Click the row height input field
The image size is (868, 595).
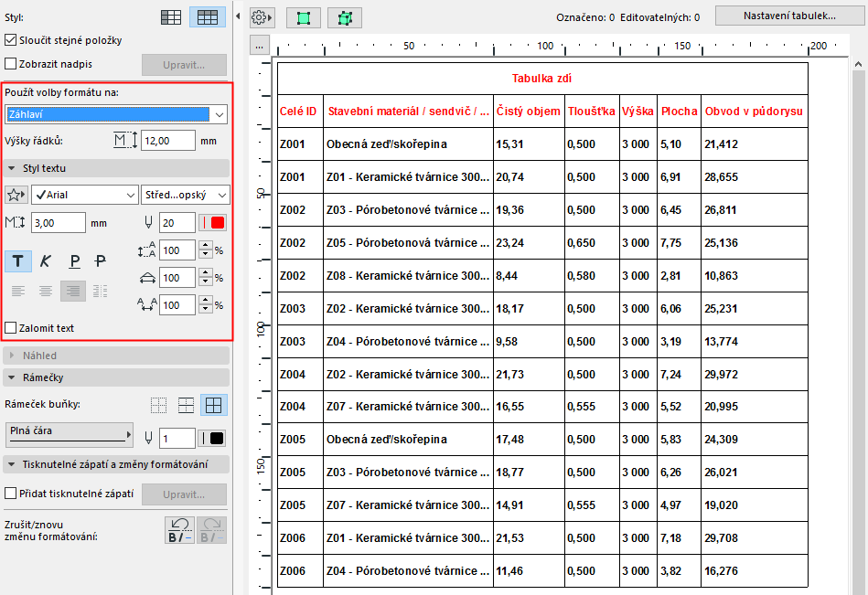167,140
